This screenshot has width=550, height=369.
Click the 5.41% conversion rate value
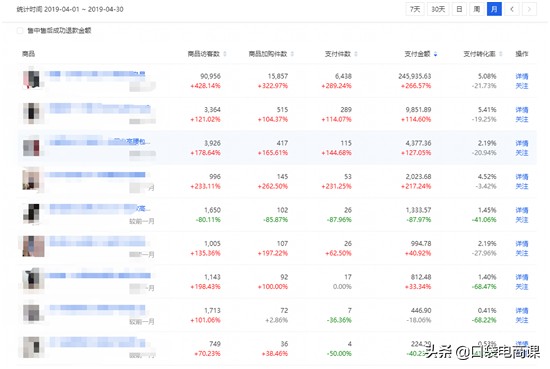487,110
